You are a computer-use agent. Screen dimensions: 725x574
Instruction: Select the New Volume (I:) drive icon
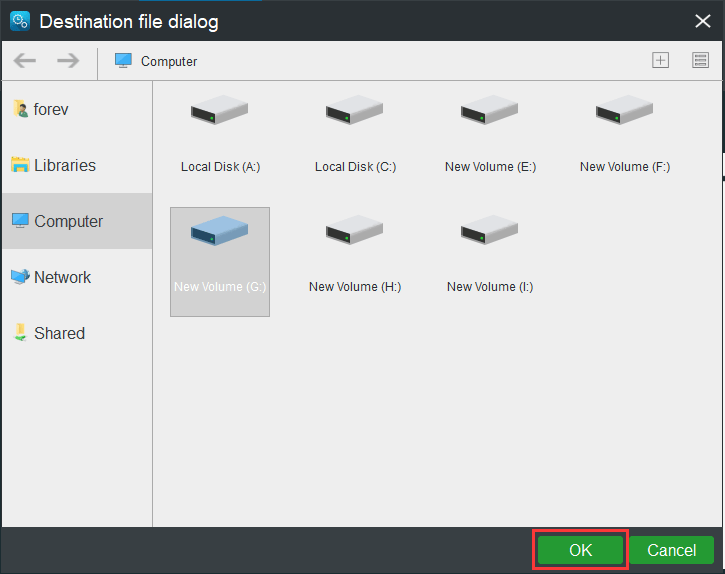coord(489,230)
